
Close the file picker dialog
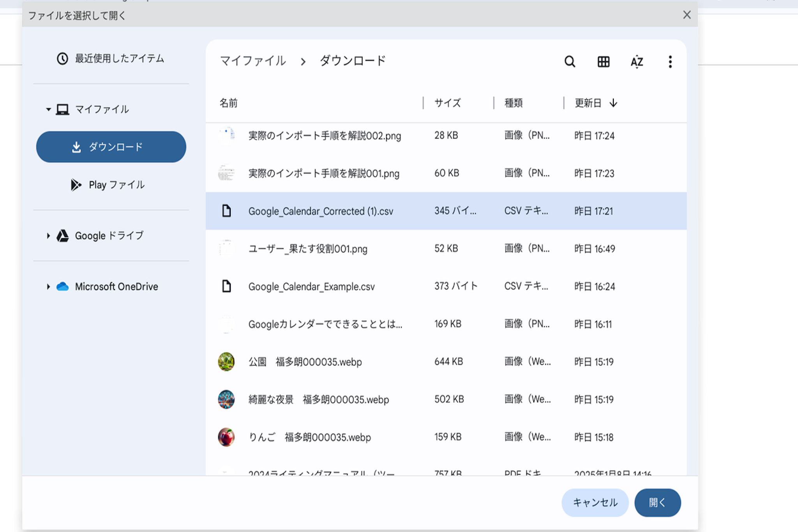687,15
